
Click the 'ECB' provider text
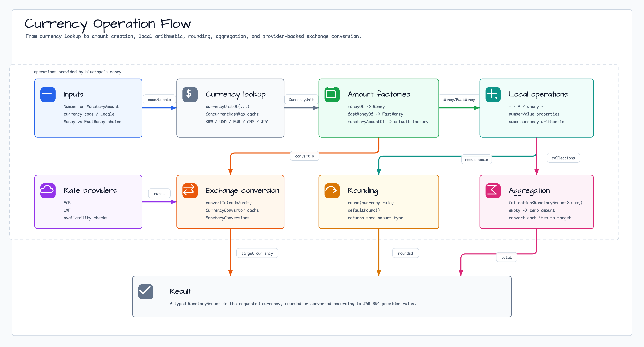tap(67, 203)
